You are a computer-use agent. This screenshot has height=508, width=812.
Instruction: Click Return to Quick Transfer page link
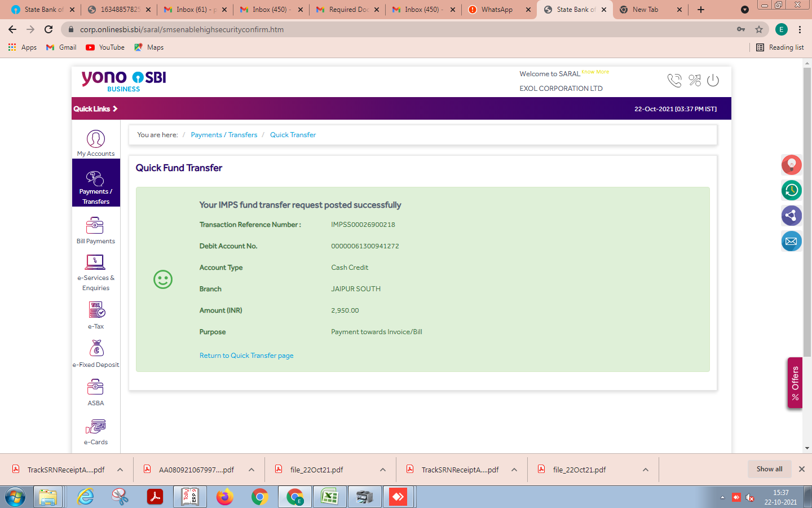246,356
